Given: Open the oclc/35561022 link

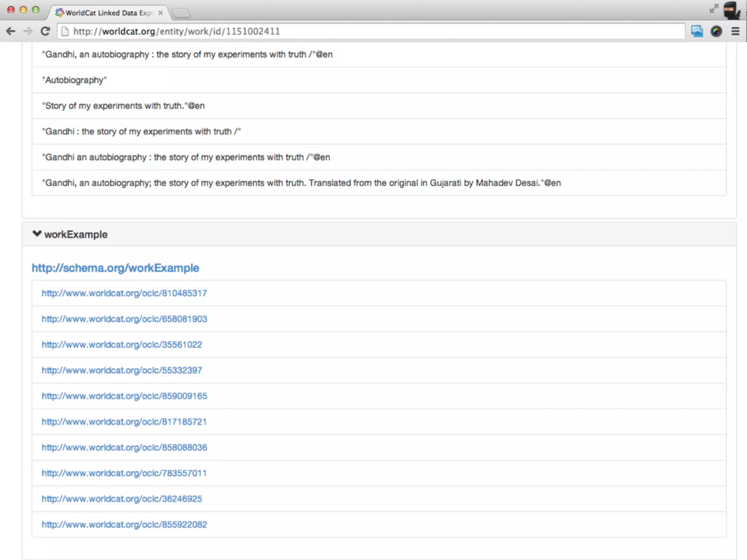Looking at the screenshot, I should pos(121,345).
